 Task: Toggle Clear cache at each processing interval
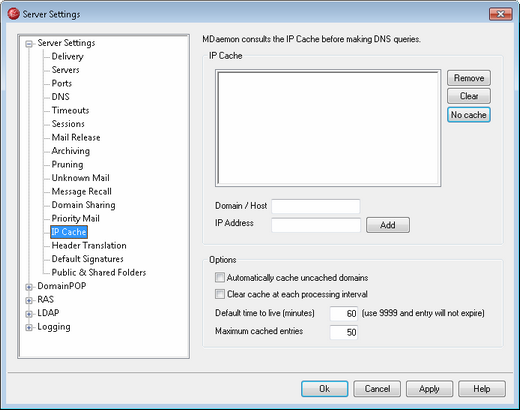click(220, 294)
